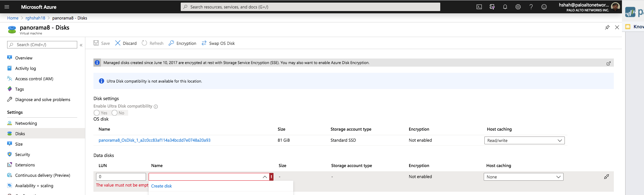Select No for Ultra Disk compatibility

115,113
